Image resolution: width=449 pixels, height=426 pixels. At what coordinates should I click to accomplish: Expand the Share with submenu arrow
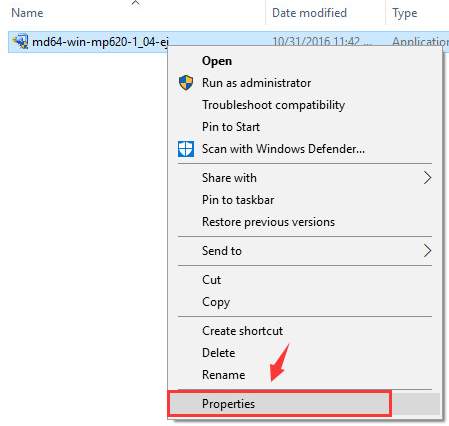427,178
